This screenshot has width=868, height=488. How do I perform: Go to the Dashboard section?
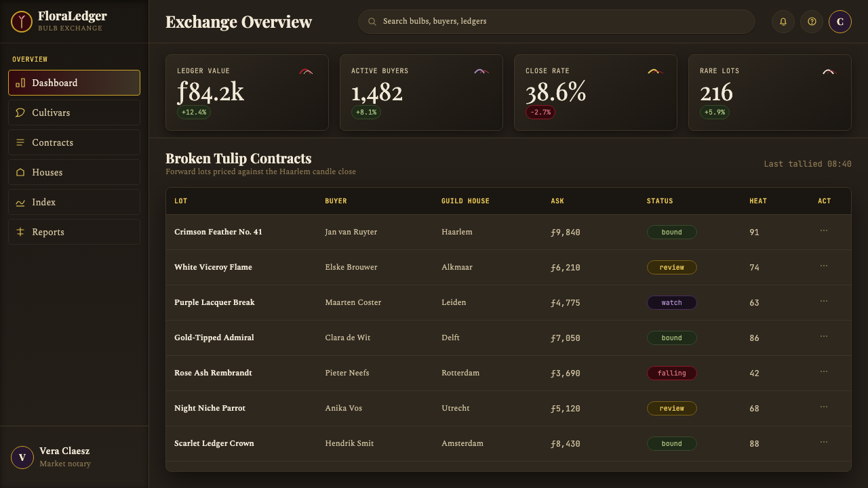pos(74,83)
